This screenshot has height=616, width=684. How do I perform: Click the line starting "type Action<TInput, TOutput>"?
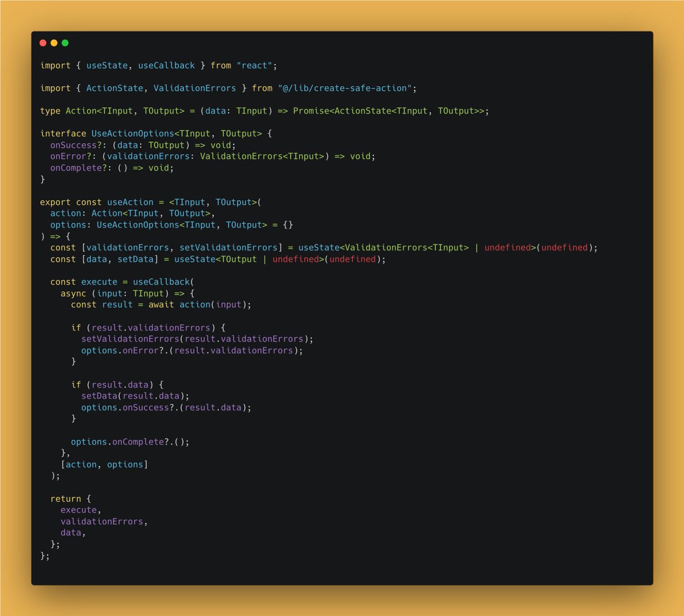point(264,111)
